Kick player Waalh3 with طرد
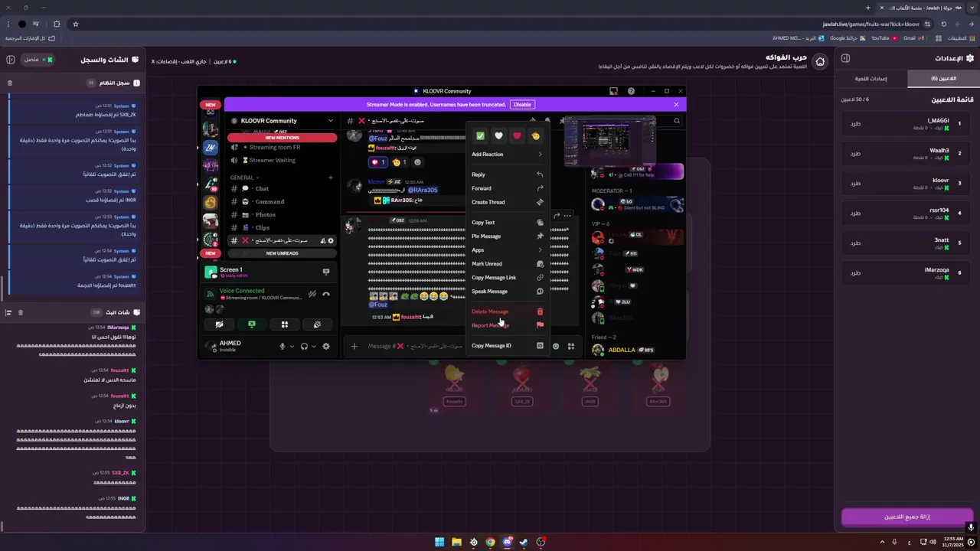 855,153
